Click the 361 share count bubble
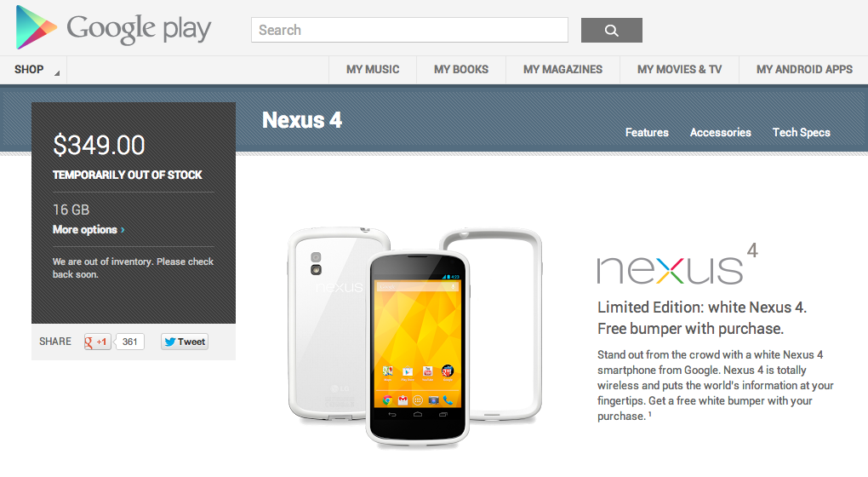The image size is (868, 477). point(129,342)
